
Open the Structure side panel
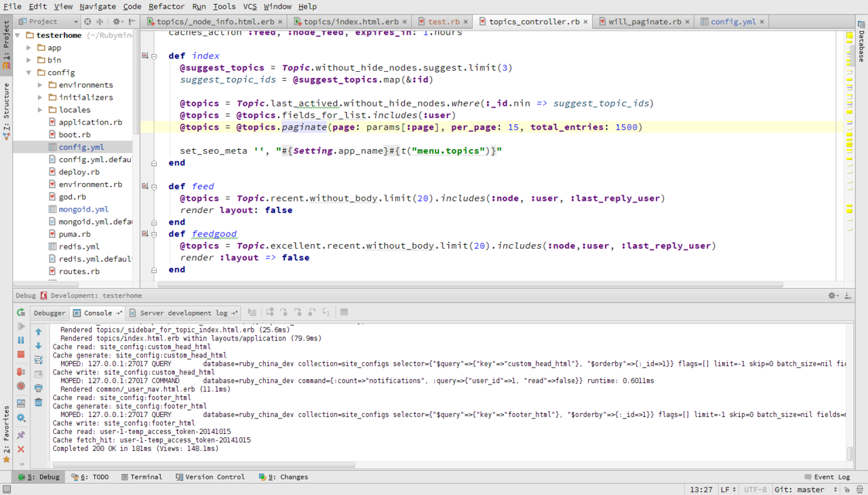(x=6, y=111)
